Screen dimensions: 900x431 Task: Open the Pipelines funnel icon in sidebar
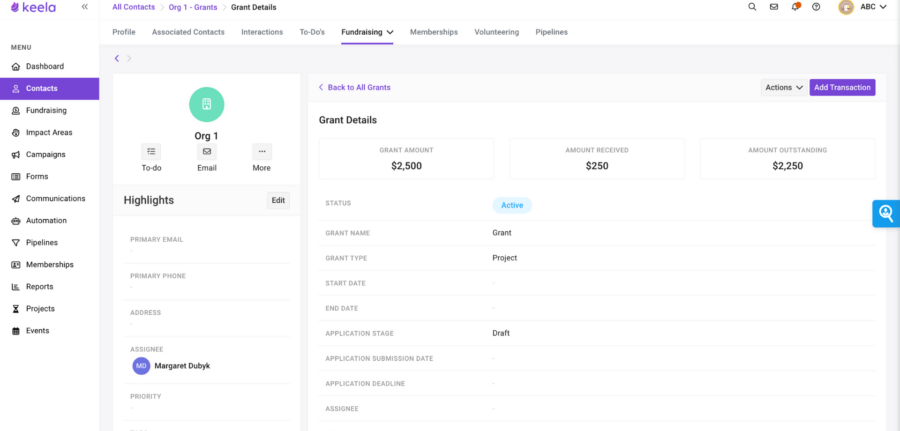click(16, 243)
